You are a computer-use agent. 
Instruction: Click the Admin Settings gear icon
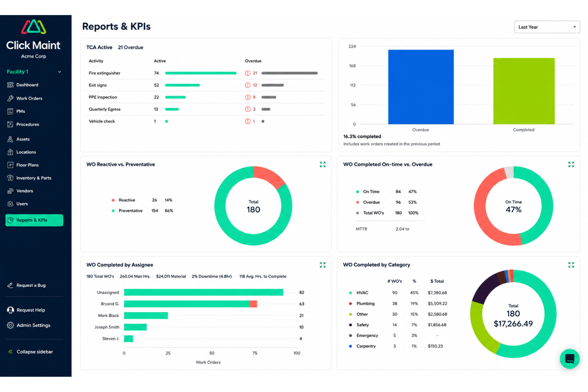[x=10, y=325]
